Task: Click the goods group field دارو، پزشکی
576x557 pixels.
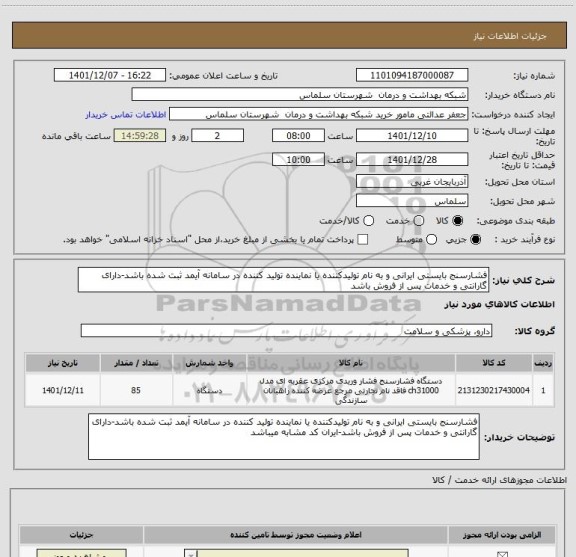Action: [x=286, y=331]
